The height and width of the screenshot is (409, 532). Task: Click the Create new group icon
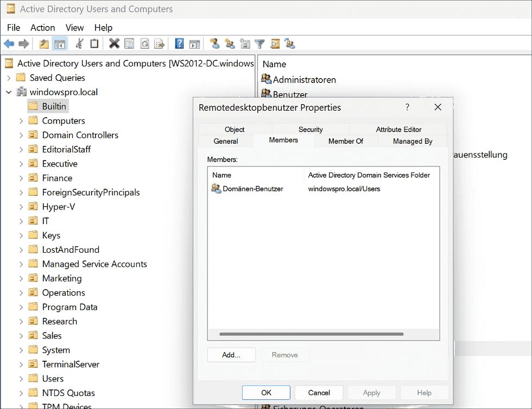[230, 44]
